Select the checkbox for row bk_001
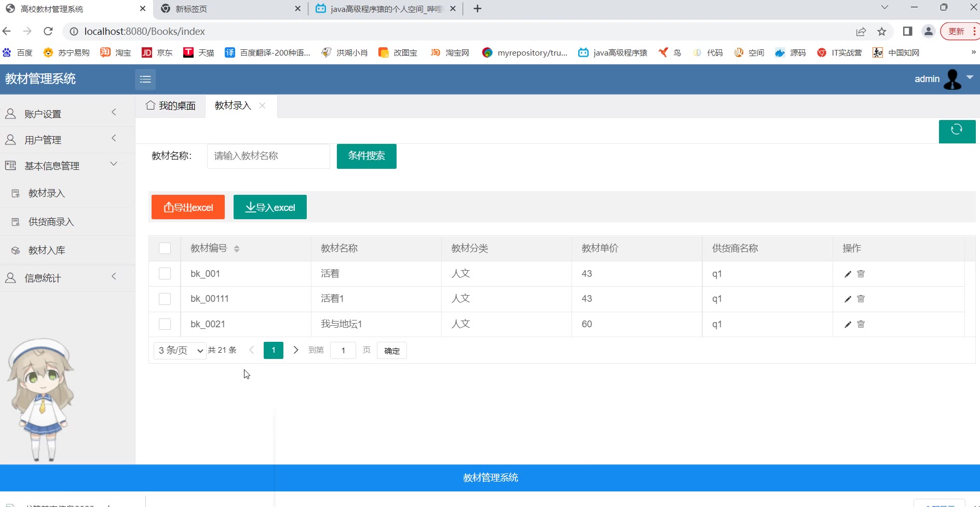Viewport: 980px width, 507px height. (x=165, y=274)
